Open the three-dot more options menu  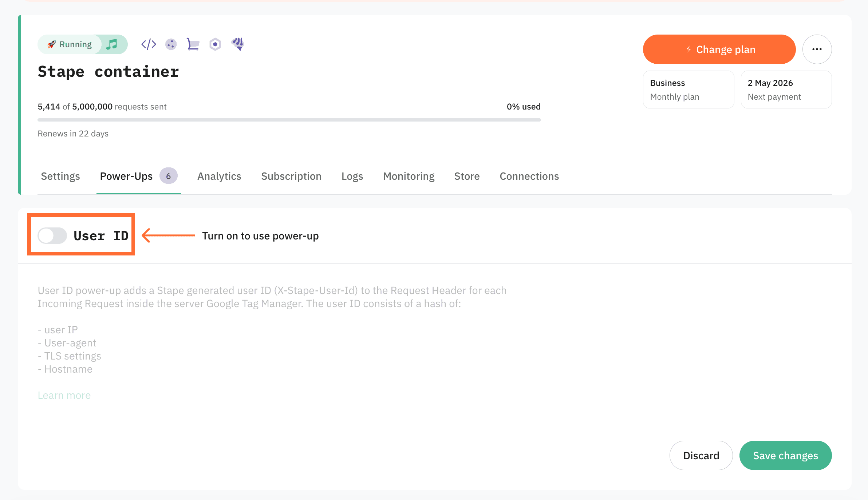[x=817, y=49]
